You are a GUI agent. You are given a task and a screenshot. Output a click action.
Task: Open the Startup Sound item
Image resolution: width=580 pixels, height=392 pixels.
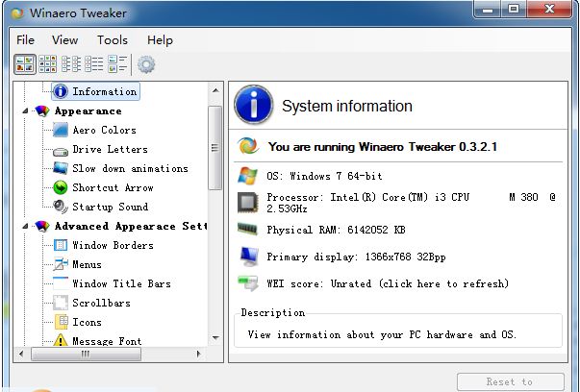pos(110,207)
